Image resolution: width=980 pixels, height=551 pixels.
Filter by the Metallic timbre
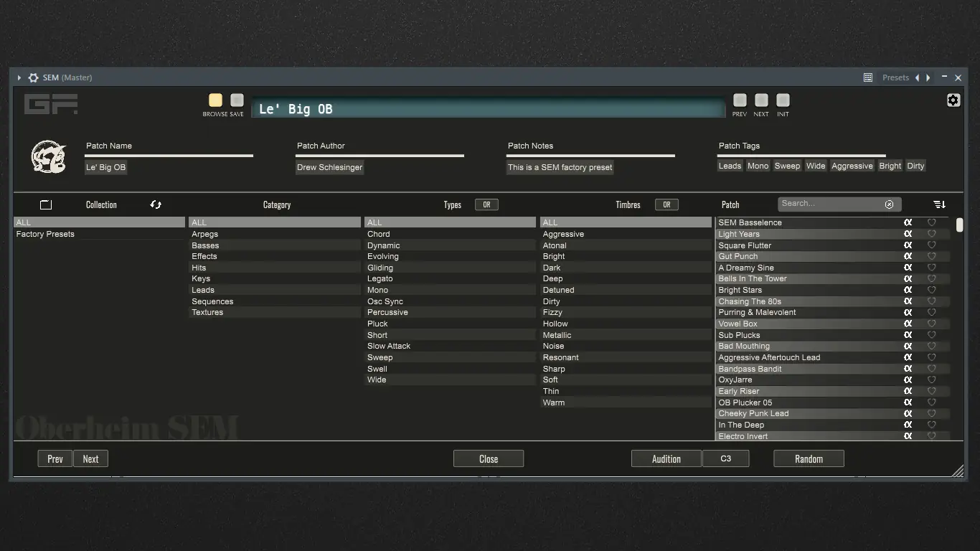point(626,335)
